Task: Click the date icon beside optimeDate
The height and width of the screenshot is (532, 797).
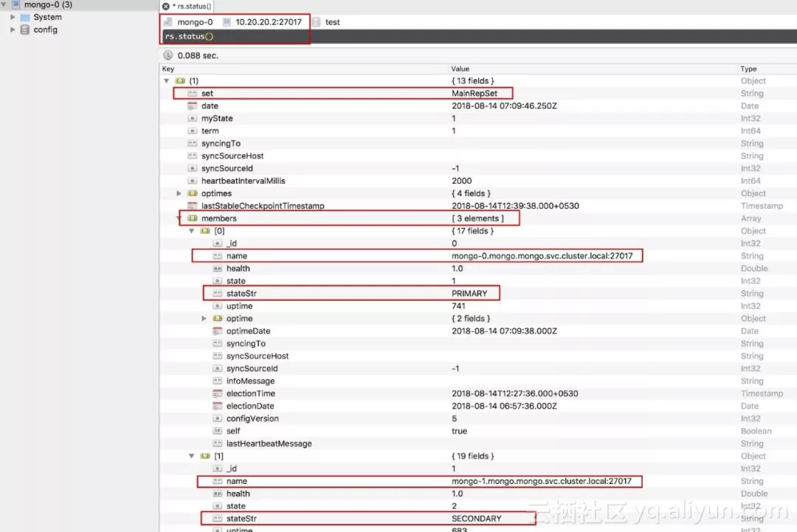Action: pyautogui.click(x=217, y=331)
